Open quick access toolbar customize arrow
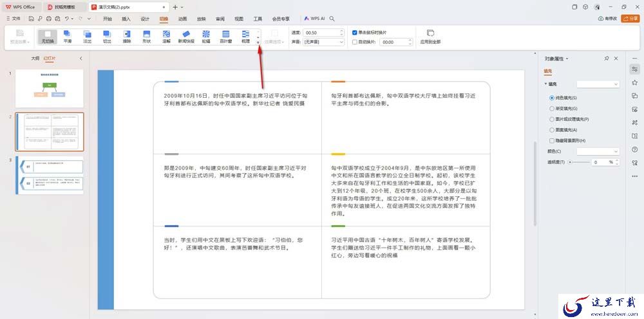 (x=89, y=19)
